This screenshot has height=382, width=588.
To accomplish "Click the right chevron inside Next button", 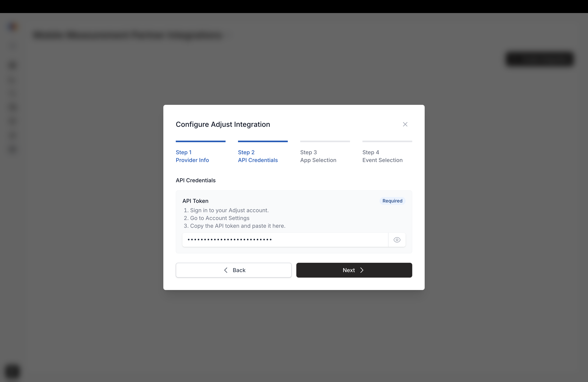I will [x=362, y=270].
